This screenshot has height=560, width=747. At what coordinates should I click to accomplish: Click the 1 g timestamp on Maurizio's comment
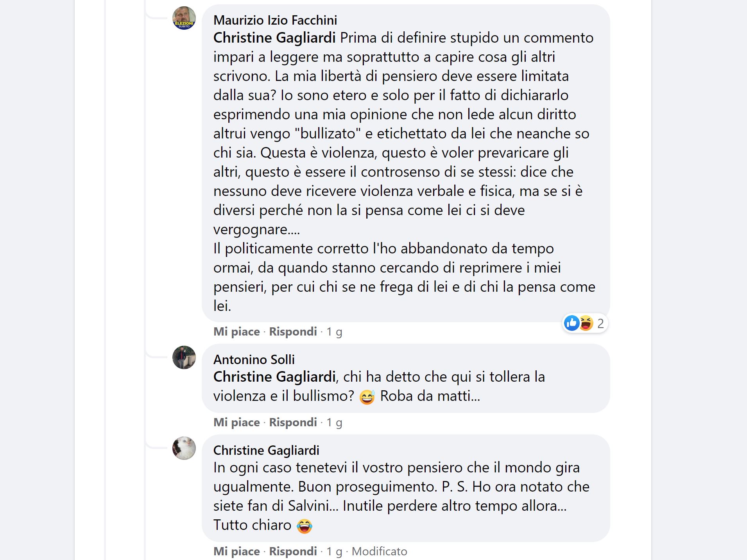334,332
